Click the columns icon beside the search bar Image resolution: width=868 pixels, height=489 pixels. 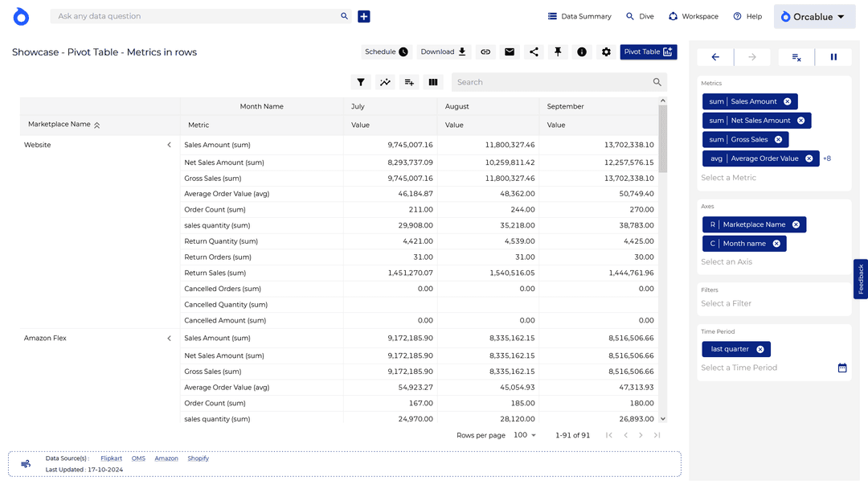point(432,82)
